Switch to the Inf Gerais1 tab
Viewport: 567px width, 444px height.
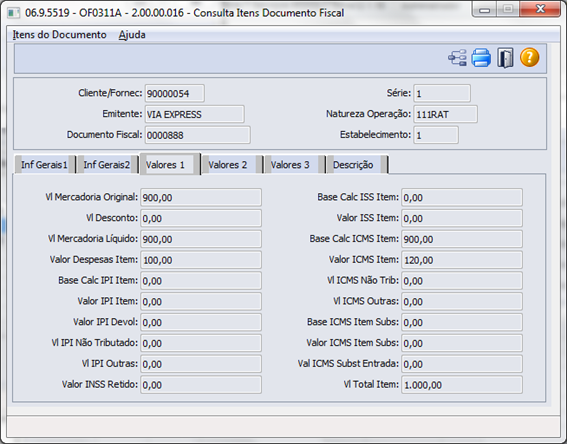(x=44, y=165)
